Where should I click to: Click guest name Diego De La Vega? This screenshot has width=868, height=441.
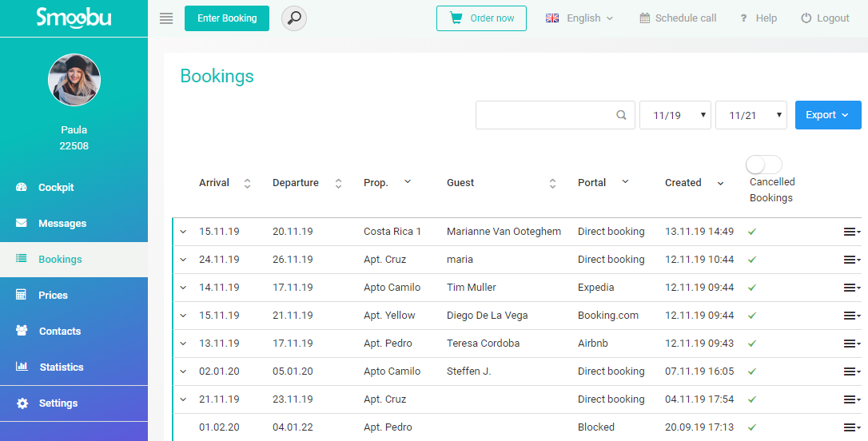(x=487, y=316)
